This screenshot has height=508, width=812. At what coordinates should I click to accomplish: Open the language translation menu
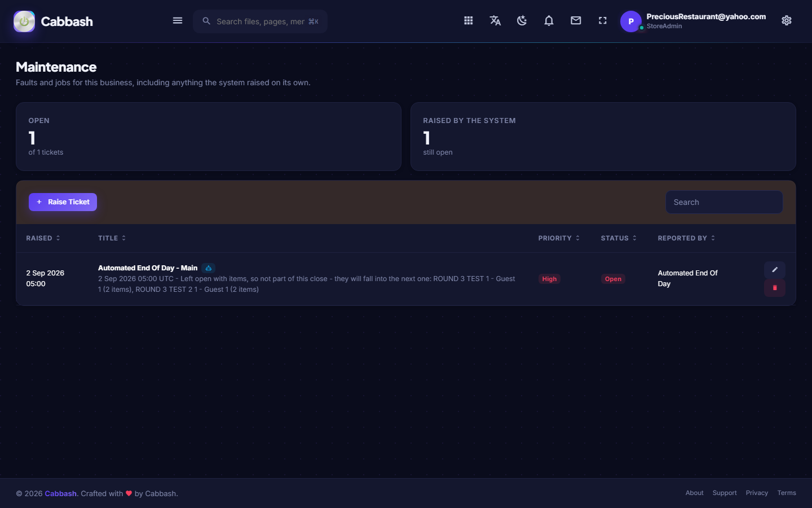tap(495, 21)
